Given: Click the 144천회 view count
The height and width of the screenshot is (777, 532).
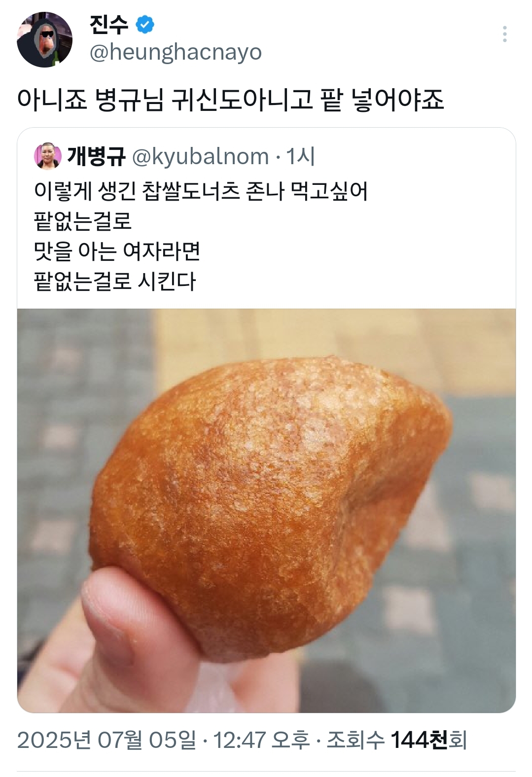Looking at the screenshot, I should [x=429, y=740].
